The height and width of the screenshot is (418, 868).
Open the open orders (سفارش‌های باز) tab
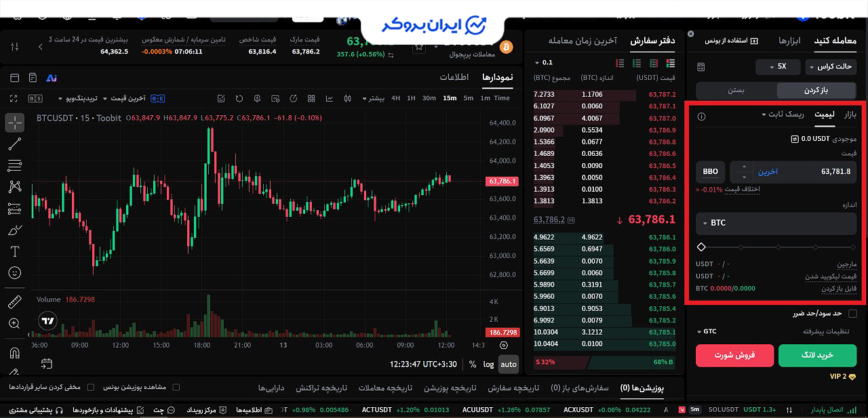(580, 388)
